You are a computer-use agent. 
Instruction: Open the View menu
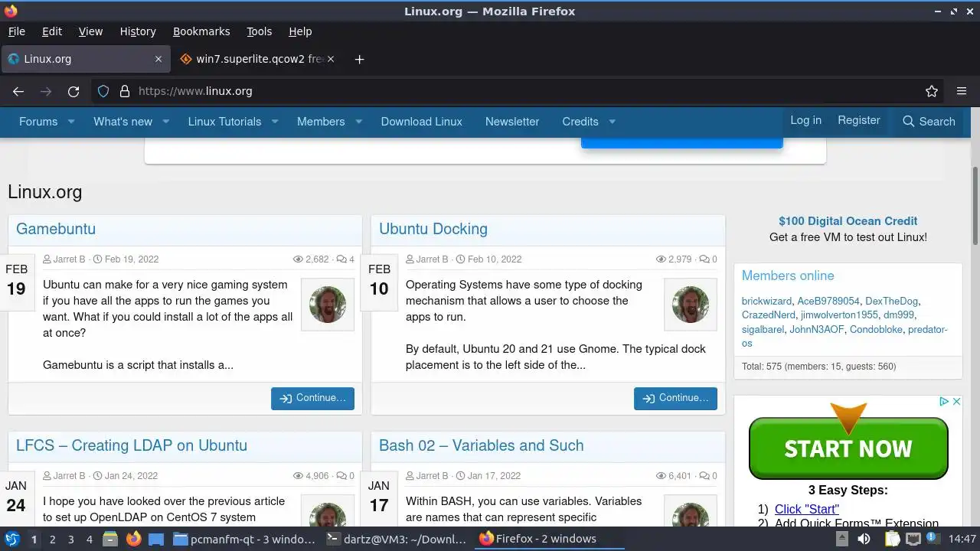click(x=90, y=31)
